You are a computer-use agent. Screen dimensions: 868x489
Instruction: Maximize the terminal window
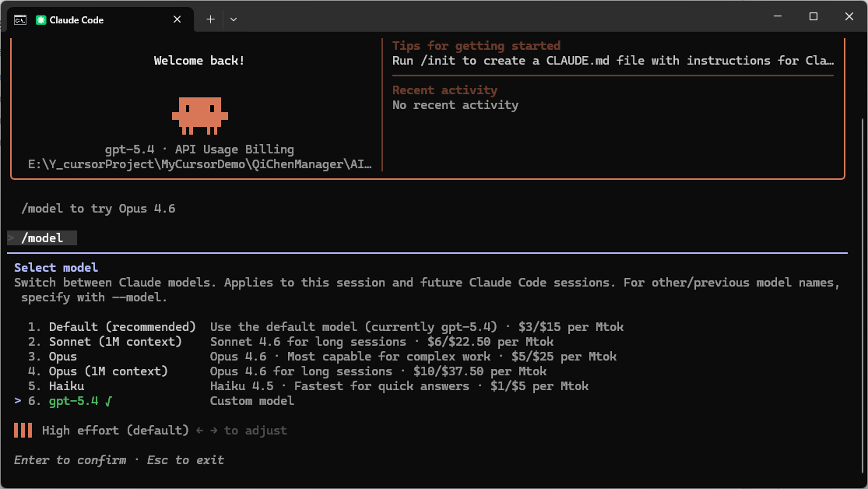pyautogui.click(x=814, y=16)
